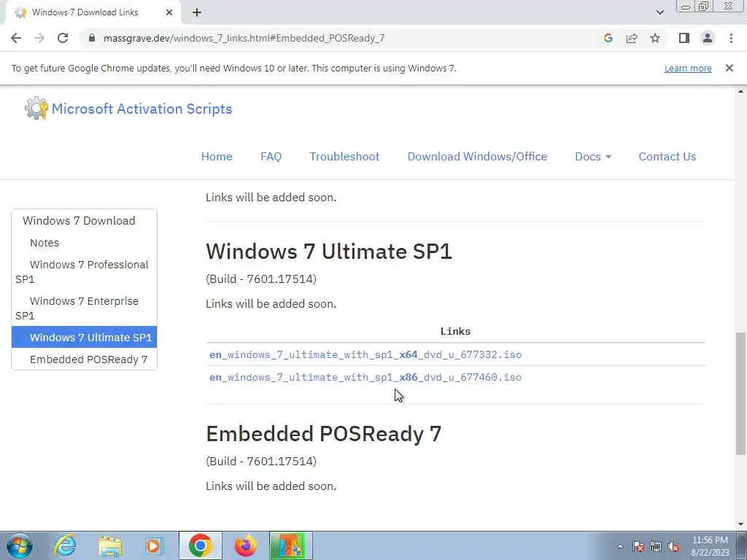The height and width of the screenshot is (560, 747).
Task: Click the page vertical scrollbar thumb
Action: (x=741, y=393)
